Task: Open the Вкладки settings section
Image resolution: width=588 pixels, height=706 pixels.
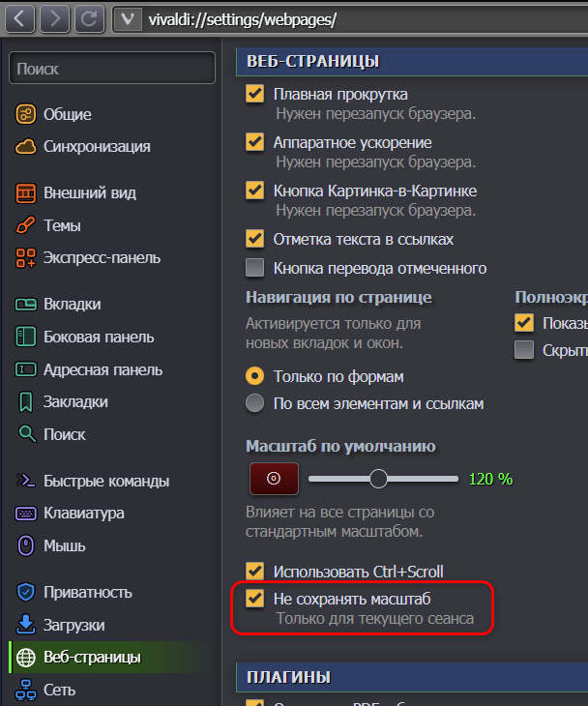Action: 72,305
